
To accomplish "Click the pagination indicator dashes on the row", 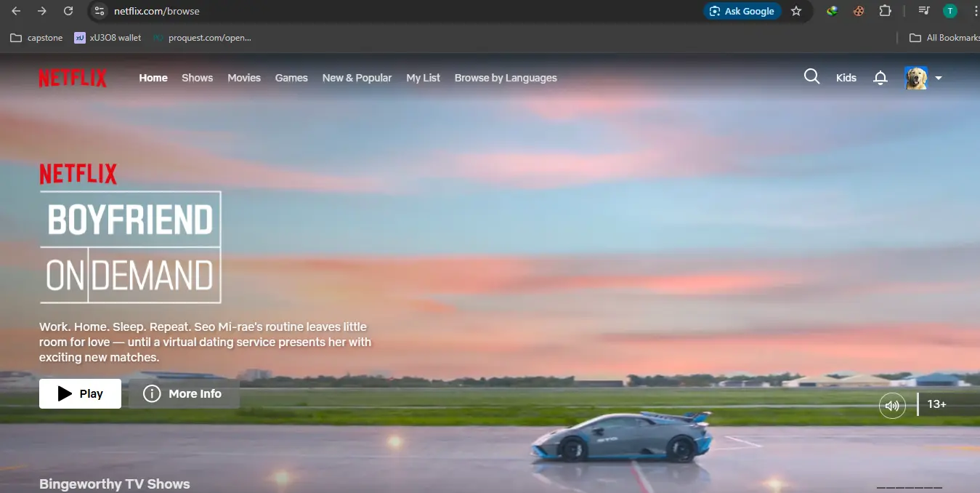I will click(910, 488).
